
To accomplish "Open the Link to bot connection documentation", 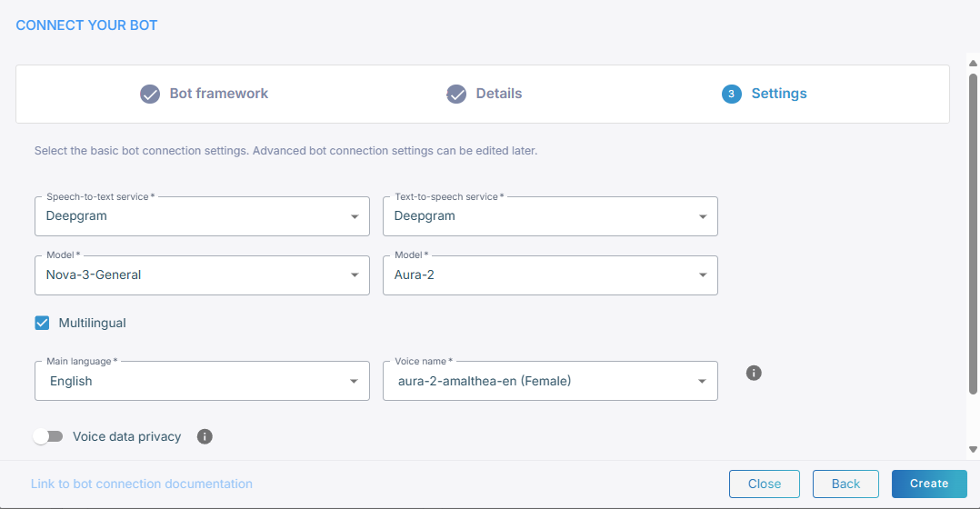I will 142,484.
